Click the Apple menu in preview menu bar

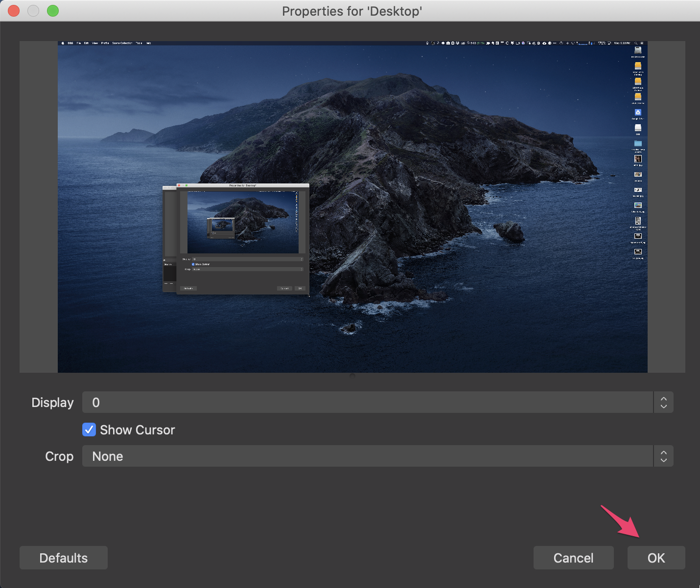tap(63, 43)
